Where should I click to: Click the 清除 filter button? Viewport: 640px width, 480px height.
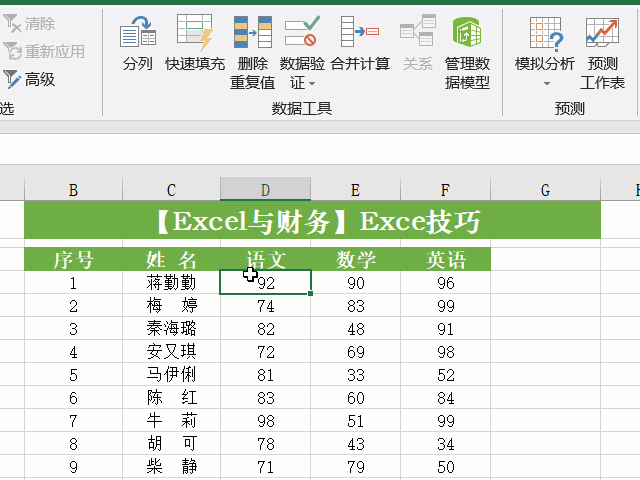(x=29, y=24)
